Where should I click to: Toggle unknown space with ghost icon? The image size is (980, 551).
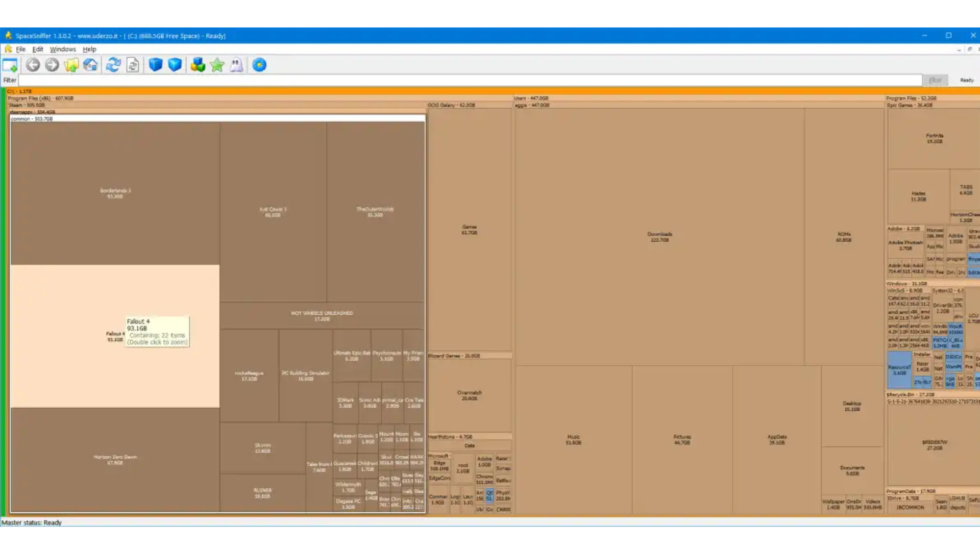pos(236,65)
